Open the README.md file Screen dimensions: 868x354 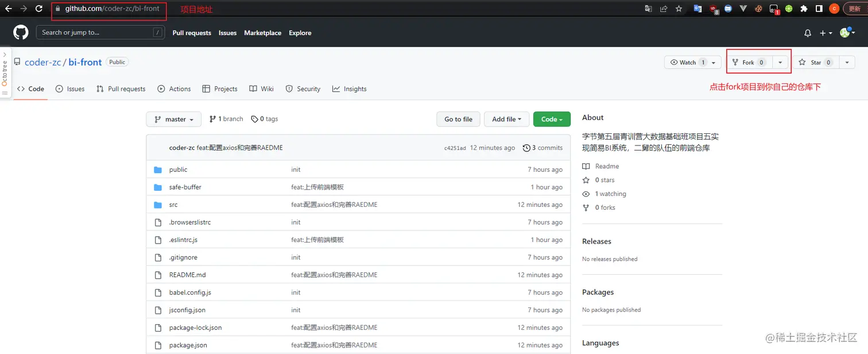click(x=187, y=275)
